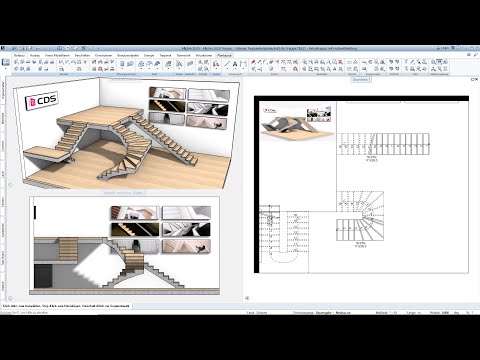Viewport: 480px width, 360px height.
Task: Click the red pen modify icon
Action: click(x=253, y=62)
